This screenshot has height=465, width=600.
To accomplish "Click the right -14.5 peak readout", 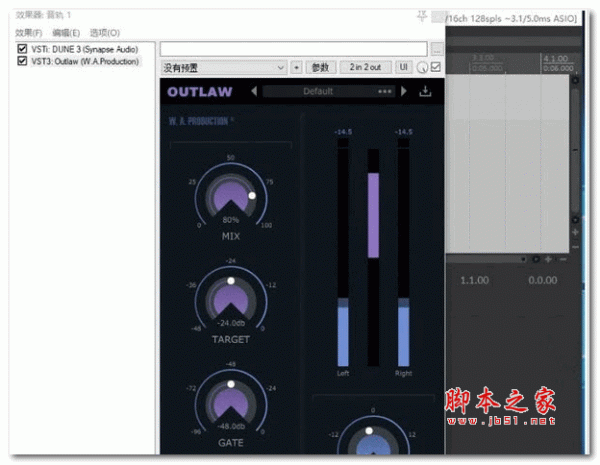I will click(404, 132).
